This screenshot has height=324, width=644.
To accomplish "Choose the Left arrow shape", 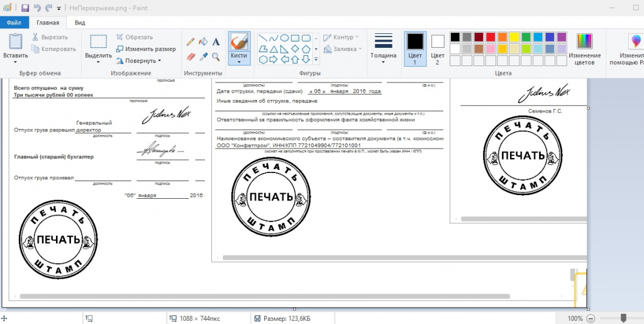I will pos(284,60).
